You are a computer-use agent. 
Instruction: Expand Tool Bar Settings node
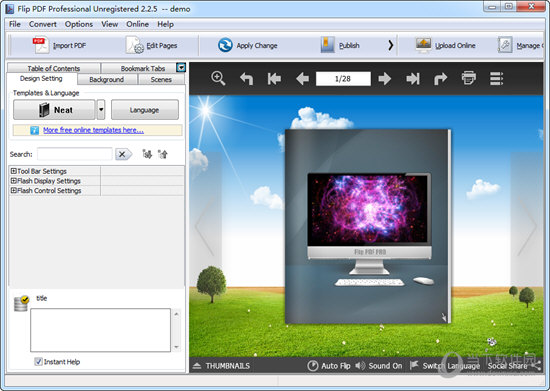pos(14,171)
